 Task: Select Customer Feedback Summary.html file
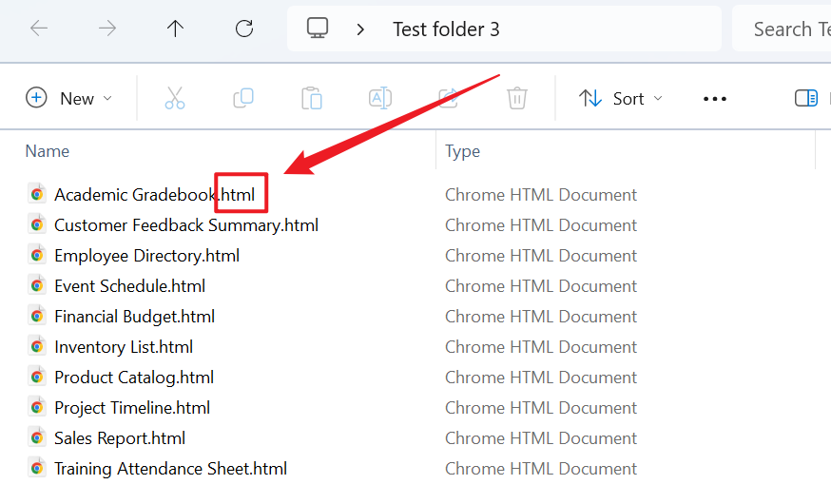pyautogui.click(x=186, y=225)
